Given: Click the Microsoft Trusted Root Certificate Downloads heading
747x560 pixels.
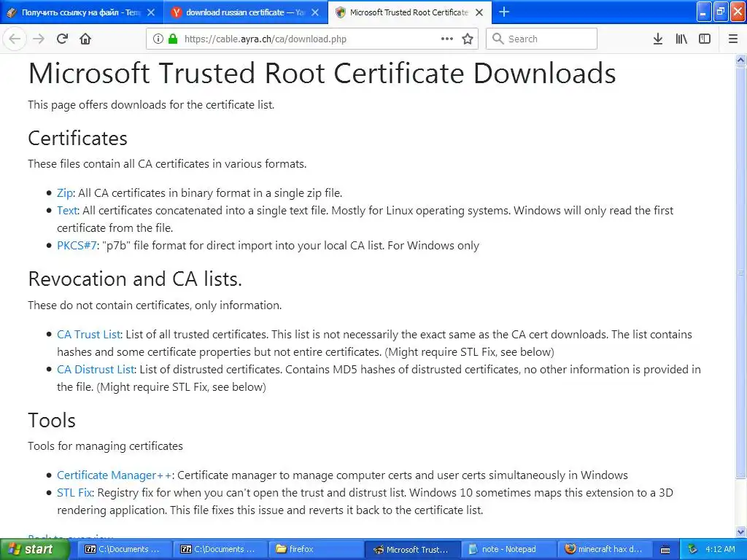Looking at the screenshot, I should click(322, 73).
